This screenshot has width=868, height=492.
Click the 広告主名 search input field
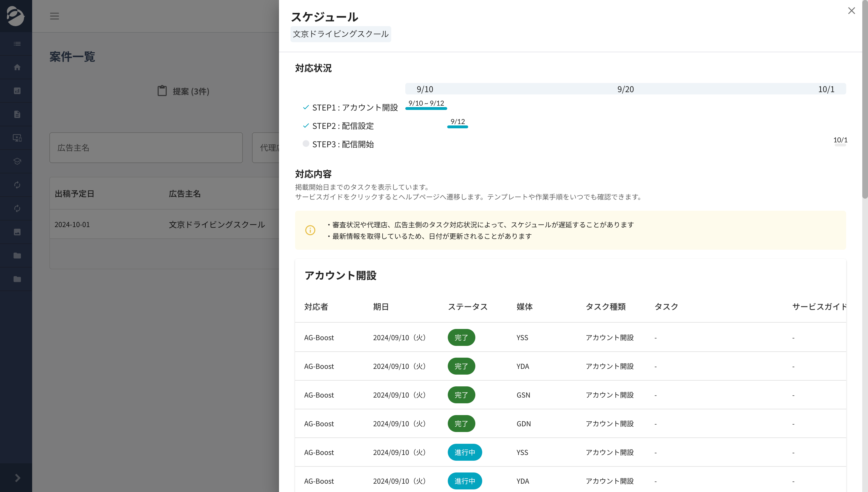coord(146,148)
